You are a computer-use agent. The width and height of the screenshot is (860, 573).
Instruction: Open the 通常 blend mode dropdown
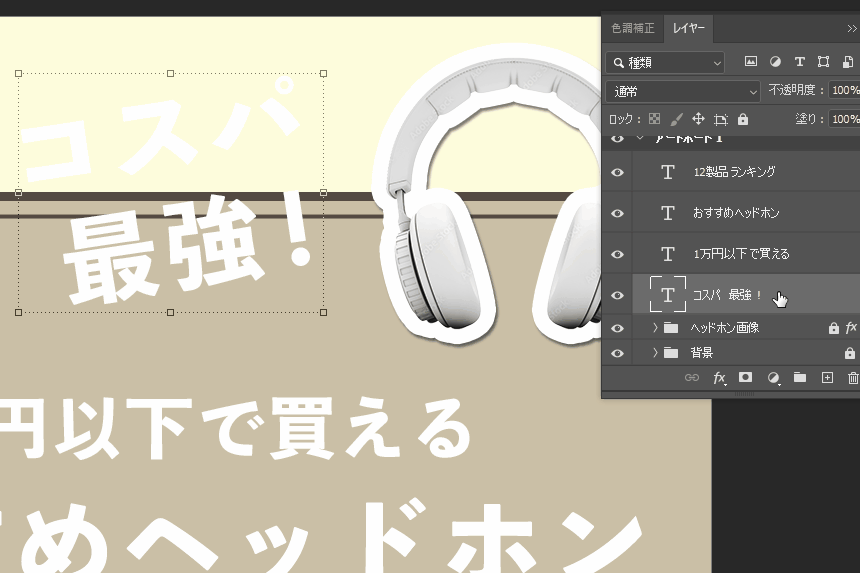(683, 92)
